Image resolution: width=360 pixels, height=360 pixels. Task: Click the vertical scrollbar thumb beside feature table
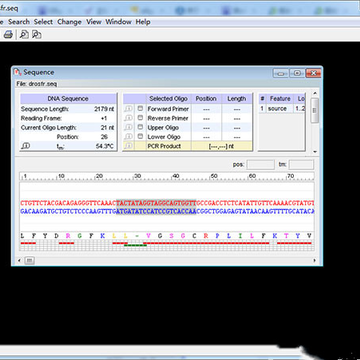pos(315,110)
